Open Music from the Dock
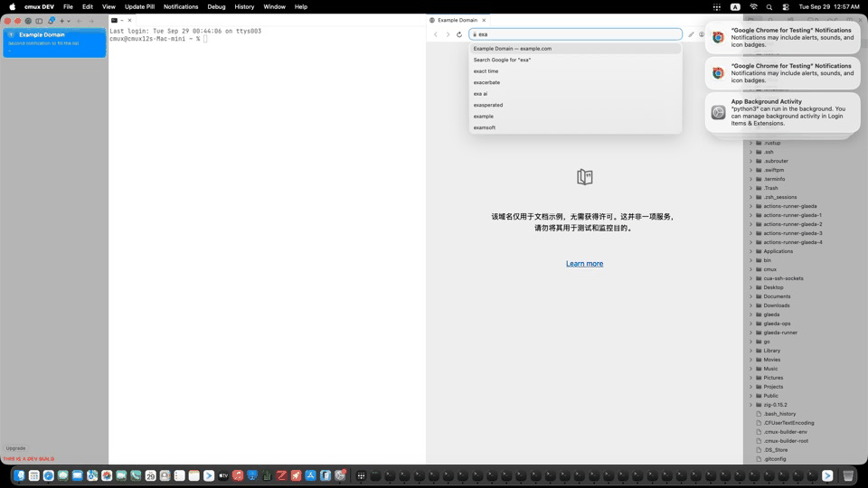868x488 pixels. click(238, 476)
